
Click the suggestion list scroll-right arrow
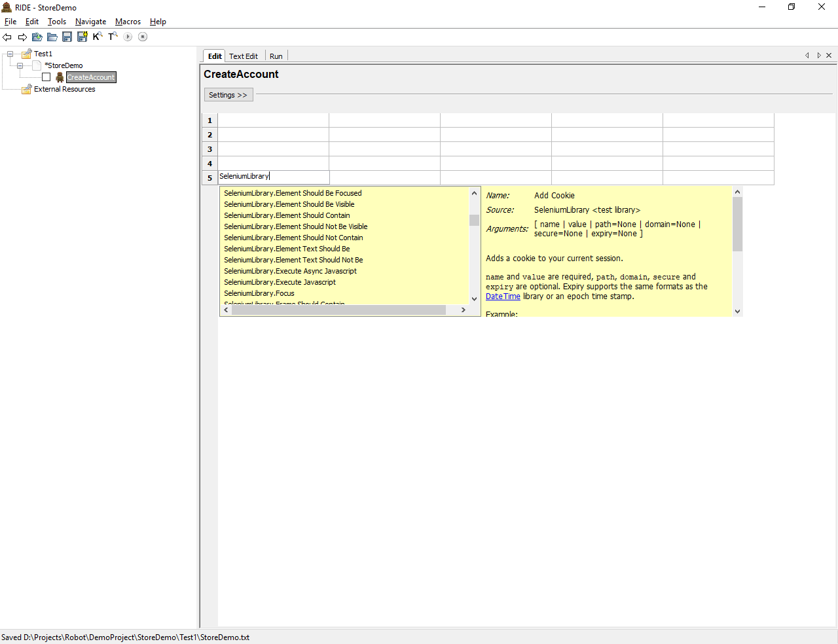[463, 310]
